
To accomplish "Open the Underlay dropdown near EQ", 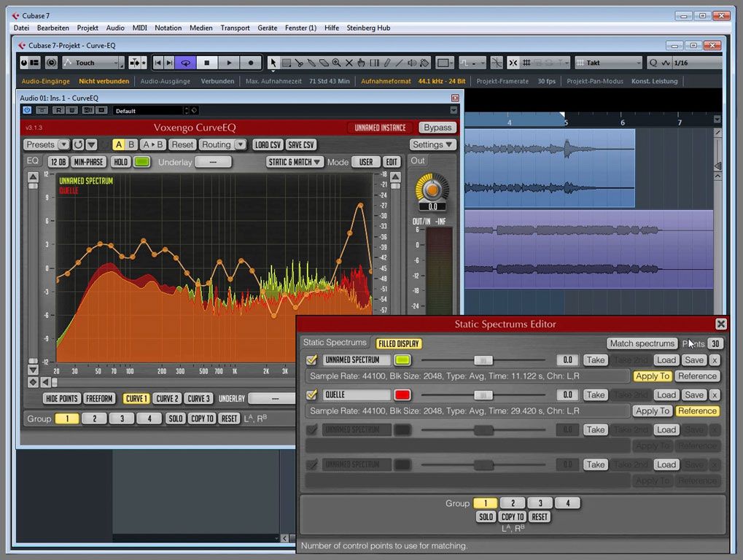I will click(213, 162).
